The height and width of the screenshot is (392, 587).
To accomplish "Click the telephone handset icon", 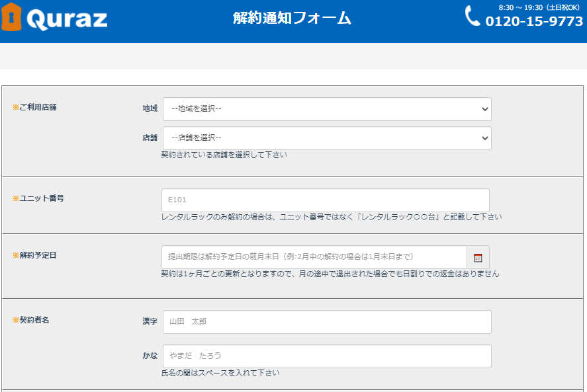I will [473, 16].
